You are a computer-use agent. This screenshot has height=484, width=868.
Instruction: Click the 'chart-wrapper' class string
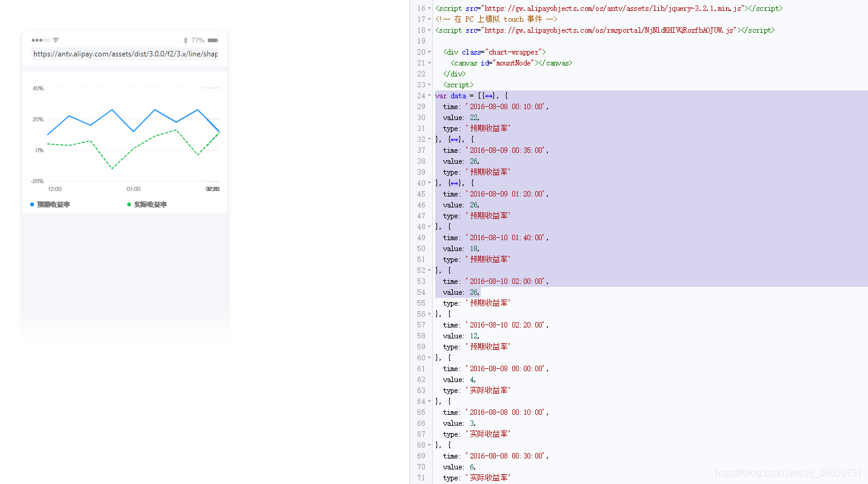tap(513, 52)
